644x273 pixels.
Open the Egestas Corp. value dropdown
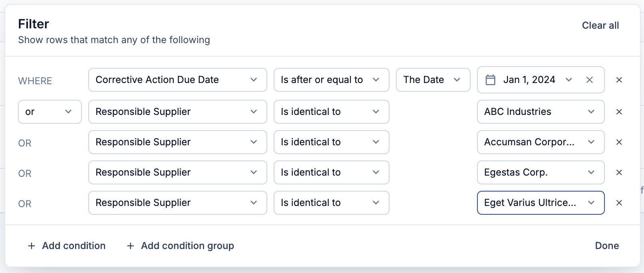pos(541,172)
